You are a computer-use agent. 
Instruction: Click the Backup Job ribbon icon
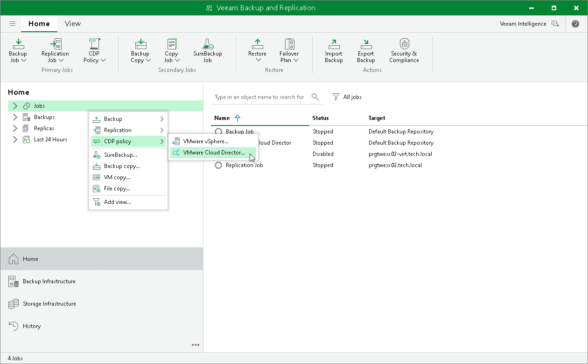point(18,44)
